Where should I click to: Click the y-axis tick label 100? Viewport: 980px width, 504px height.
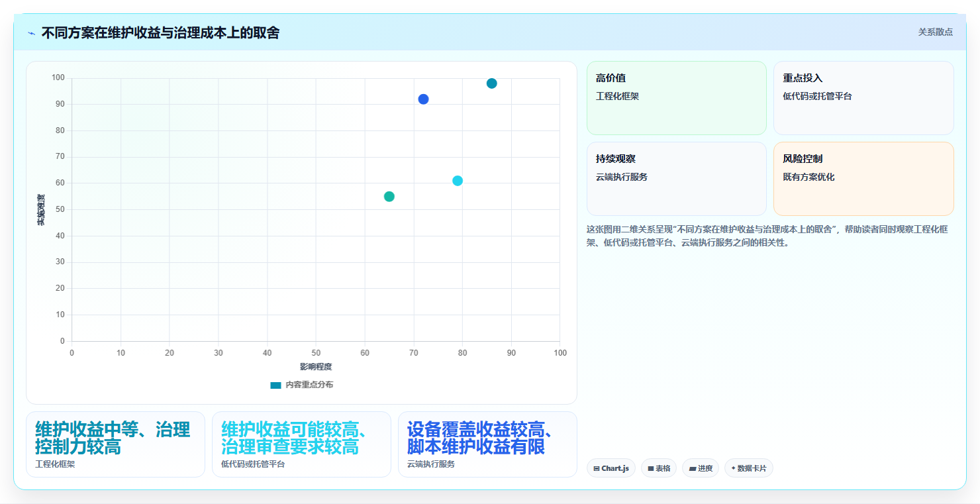[58, 78]
